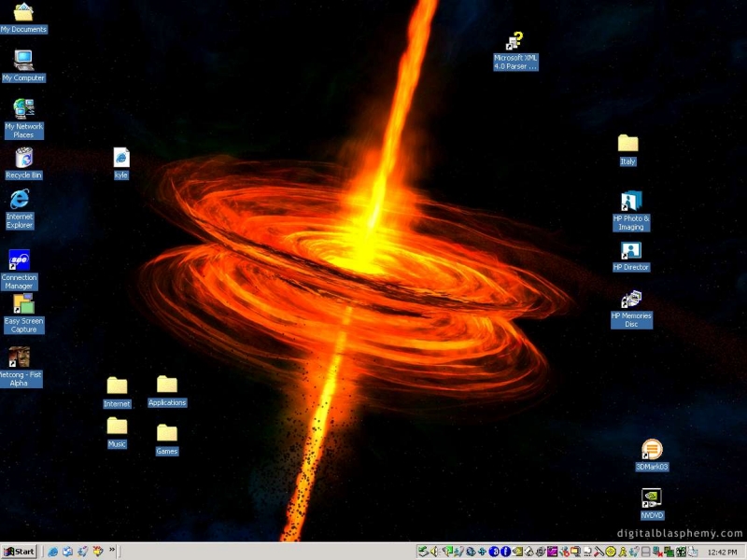
Task: Click the network disconnected red X tray icon
Action: click(x=657, y=552)
